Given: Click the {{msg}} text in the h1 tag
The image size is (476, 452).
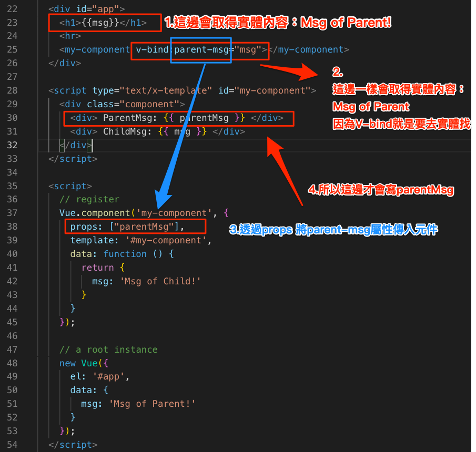Looking at the screenshot, I should [100, 23].
